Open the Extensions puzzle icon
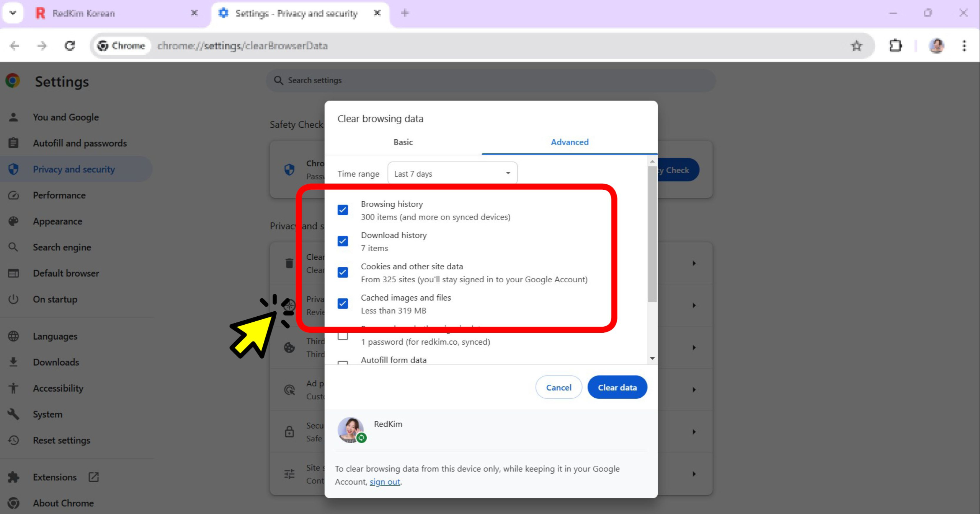Screen dimensions: 980x514 [x=895, y=46]
